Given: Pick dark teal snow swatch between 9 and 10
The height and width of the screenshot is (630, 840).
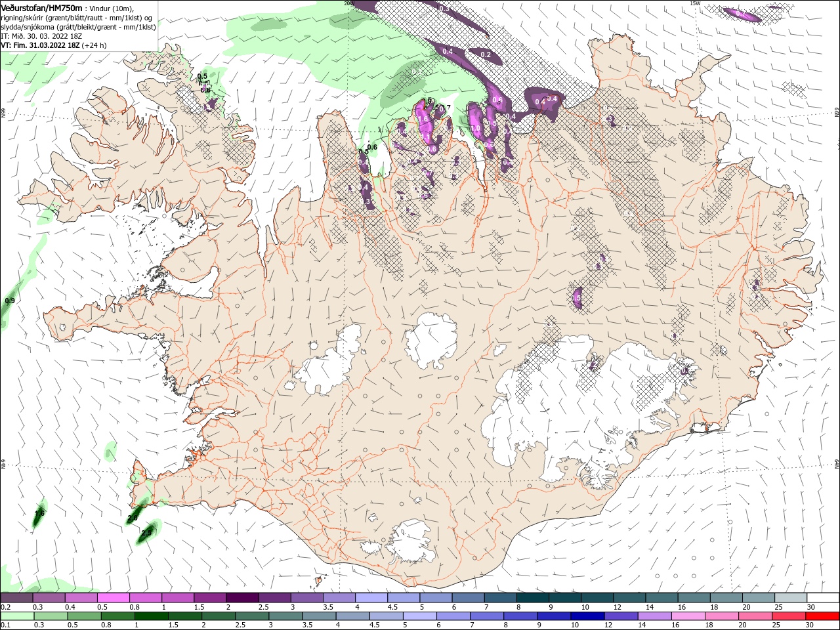Looking at the screenshot, I should click(565, 598).
